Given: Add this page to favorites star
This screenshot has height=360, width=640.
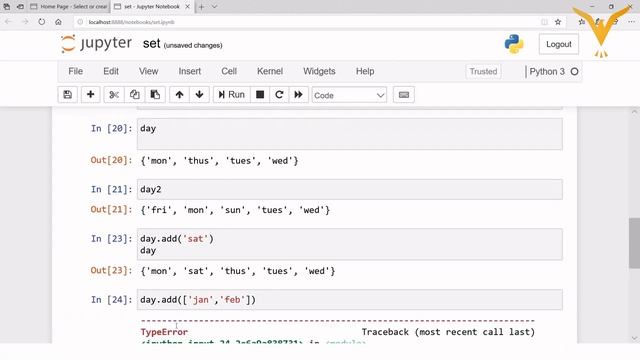Looking at the screenshot, I should tap(558, 22).
